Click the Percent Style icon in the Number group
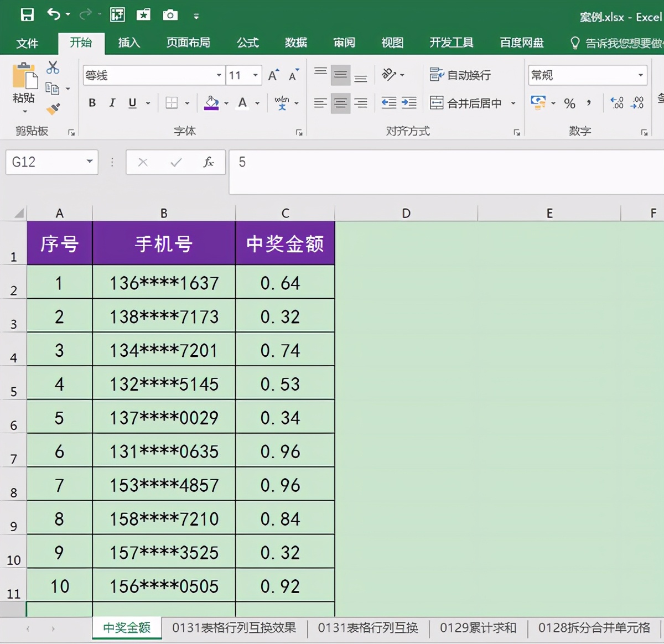664x644 pixels. (x=570, y=103)
